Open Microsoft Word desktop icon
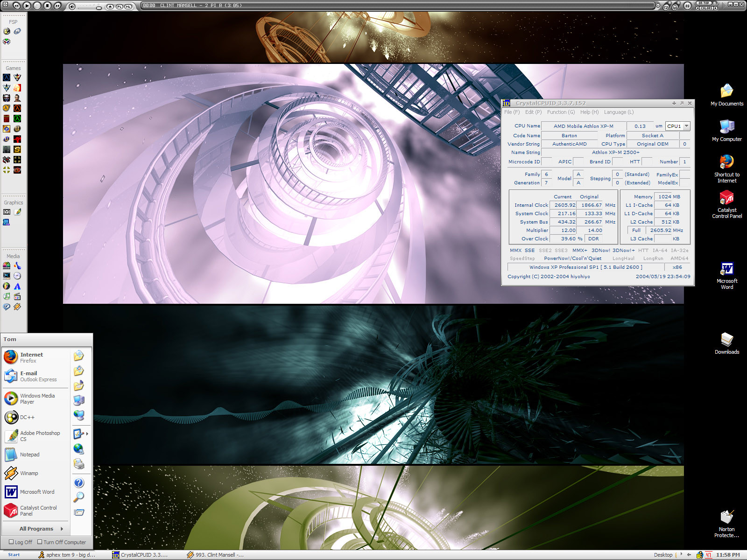Viewport: 747px width, 560px height. pyautogui.click(x=727, y=276)
